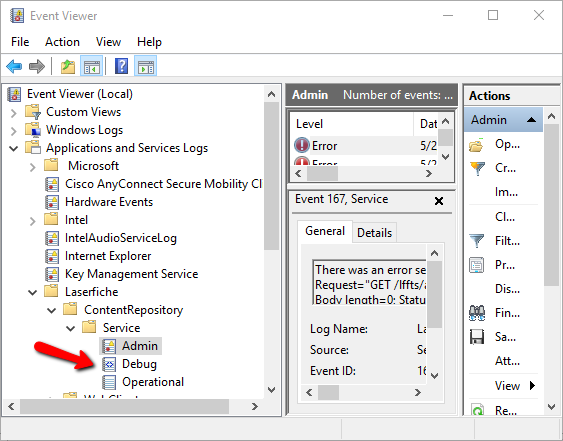
Task: Open the Help menu
Action: [149, 42]
